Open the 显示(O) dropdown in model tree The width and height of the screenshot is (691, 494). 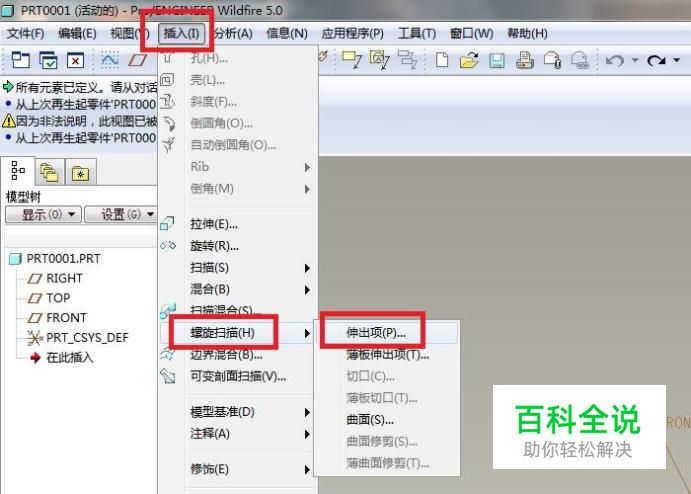coord(43,215)
